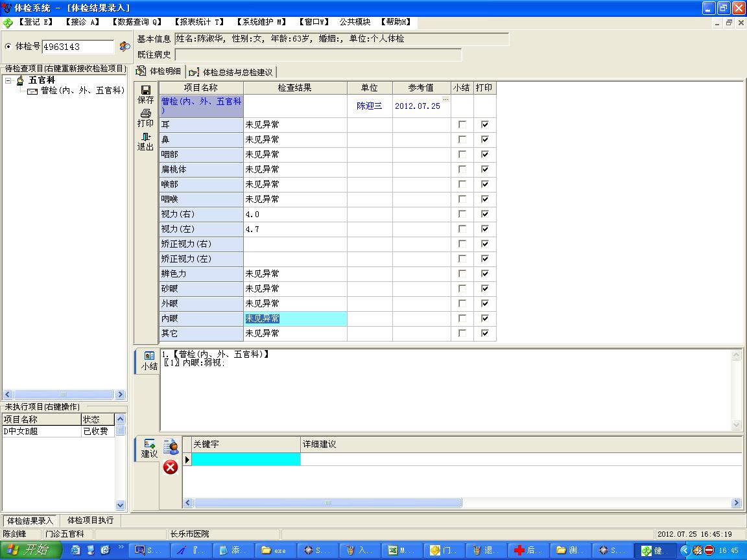Open the 【报表统计 T】 menu
Viewport: 747px width, 560px height.
(198, 22)
